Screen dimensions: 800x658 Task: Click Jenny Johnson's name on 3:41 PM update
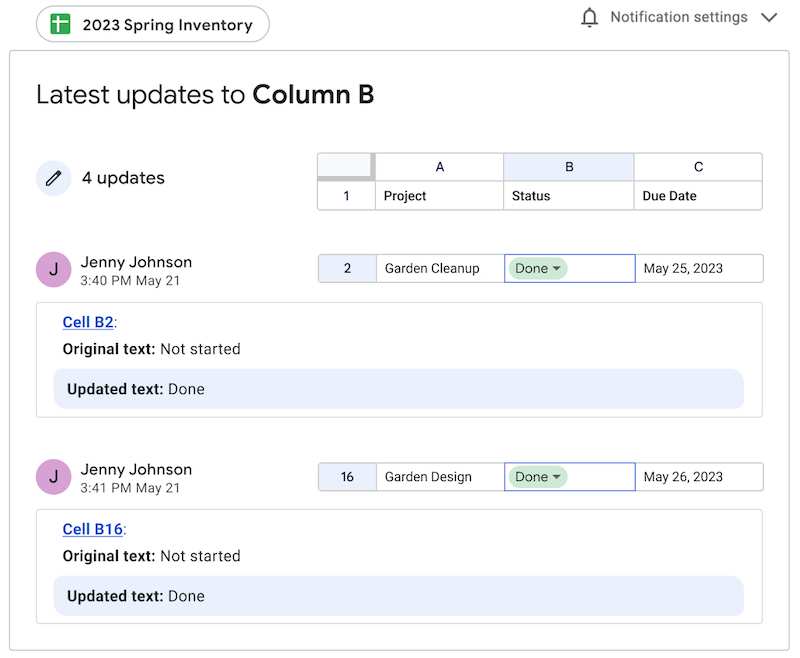[136, 469]
